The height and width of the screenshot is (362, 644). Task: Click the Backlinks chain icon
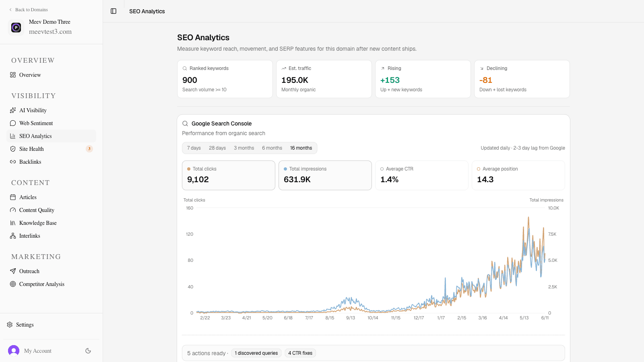[x=13, y=162]
